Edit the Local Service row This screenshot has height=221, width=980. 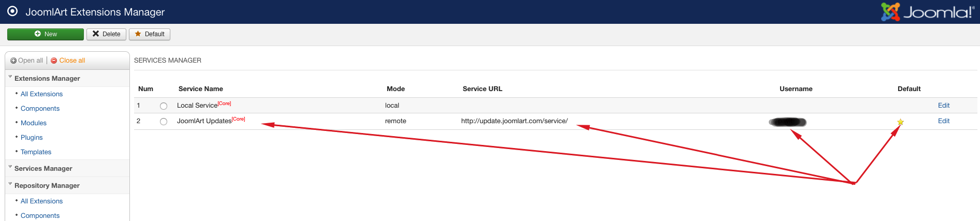tap(944, 105)
